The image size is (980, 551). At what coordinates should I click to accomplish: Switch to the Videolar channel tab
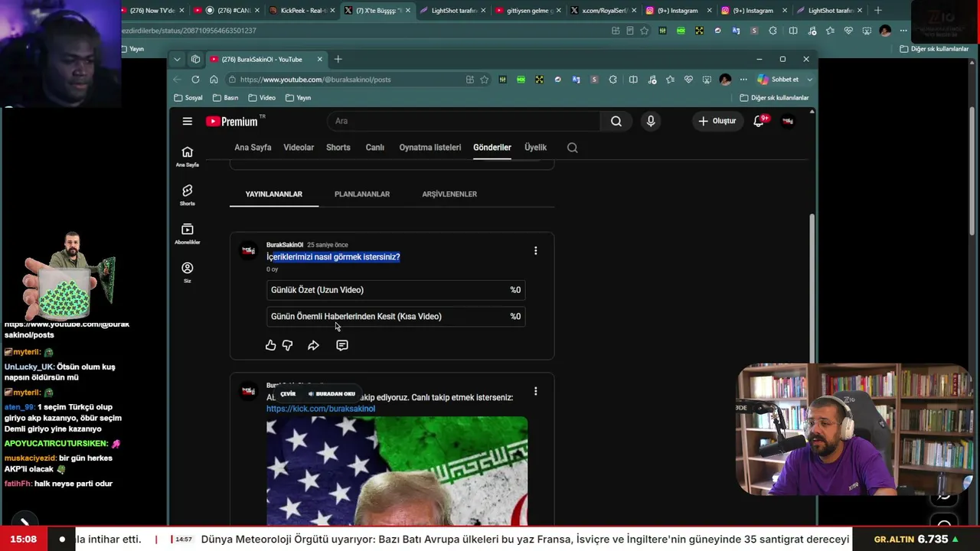[299, 148]
